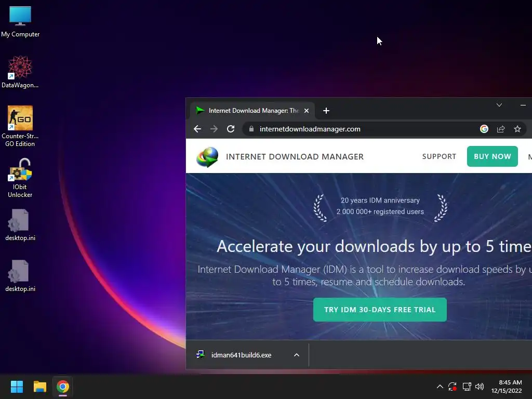The height and width of the screenshot is (399, 532).
Task: Open a new Chrome tab
Action: [x=326, y=111]
